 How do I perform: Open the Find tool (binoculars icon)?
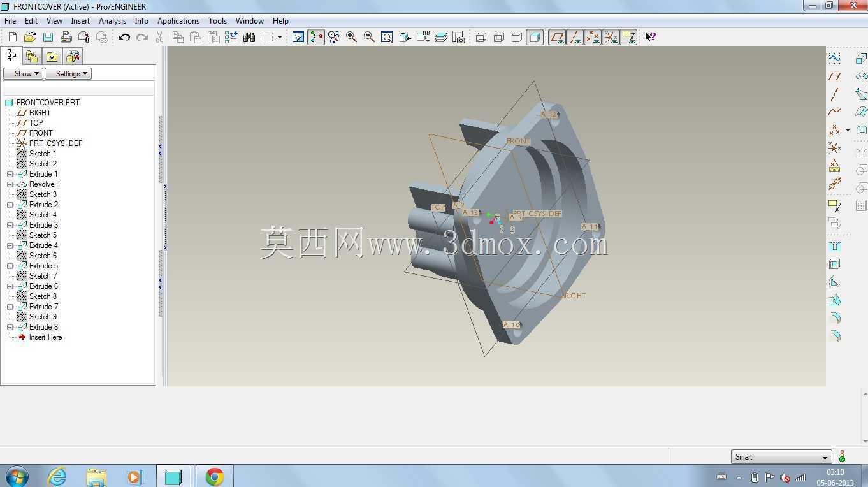(x=249, y=37)
